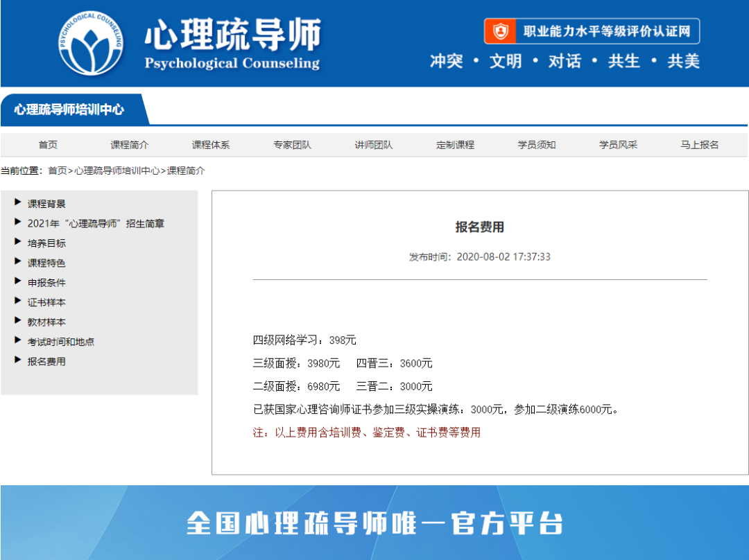The image size is (749, 560).
Task: Click the line 四级网络学习：398元
Action: [x=304, y=340]
